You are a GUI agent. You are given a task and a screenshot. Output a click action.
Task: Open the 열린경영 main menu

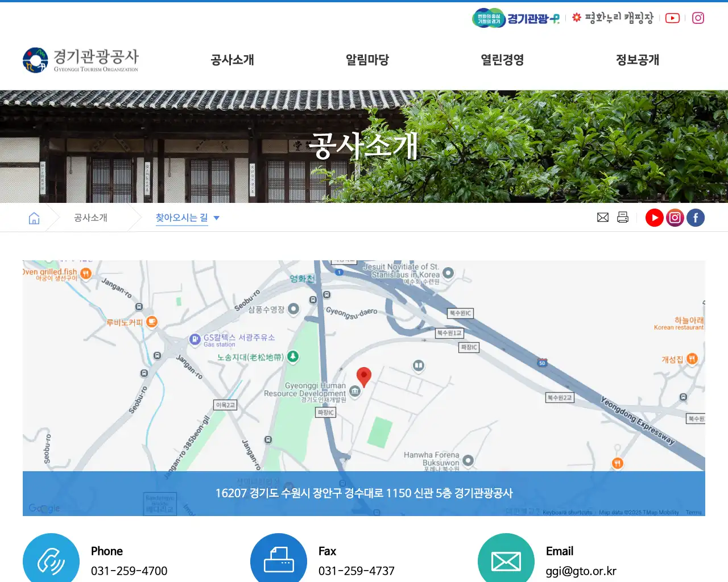pyautogui.click(x=502, y=60)
